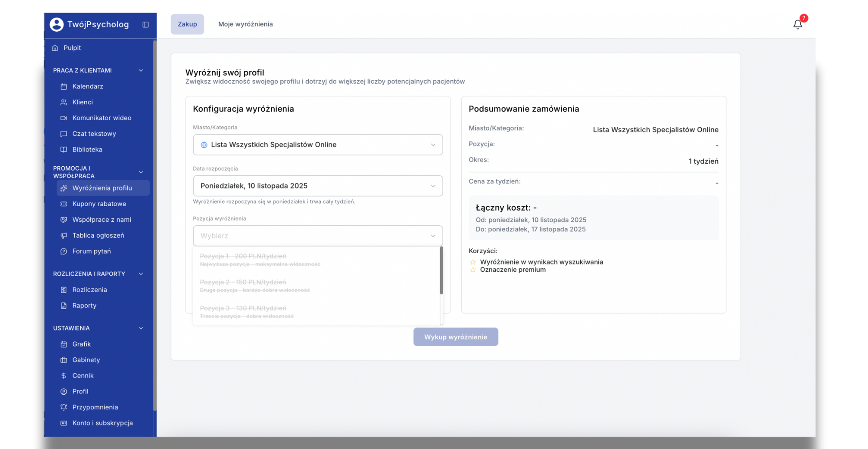Collapse the Rozliczenia i raporty section

(x=141, y=274)
